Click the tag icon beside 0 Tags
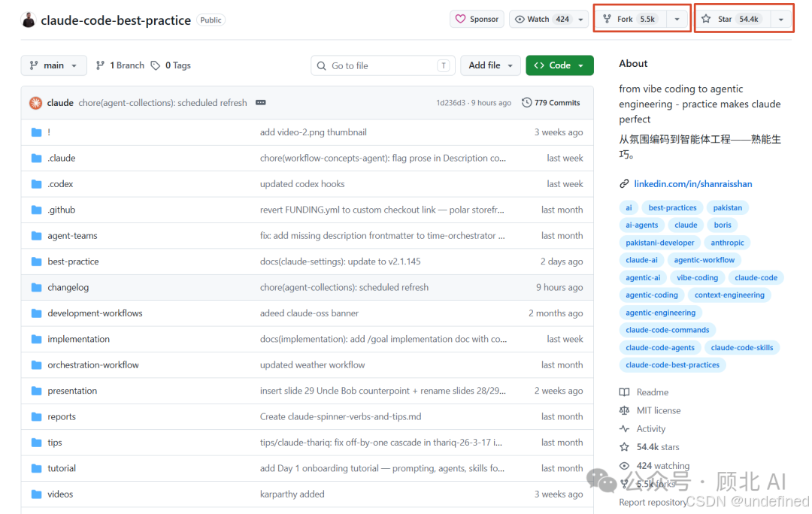 tap(156, 65)
